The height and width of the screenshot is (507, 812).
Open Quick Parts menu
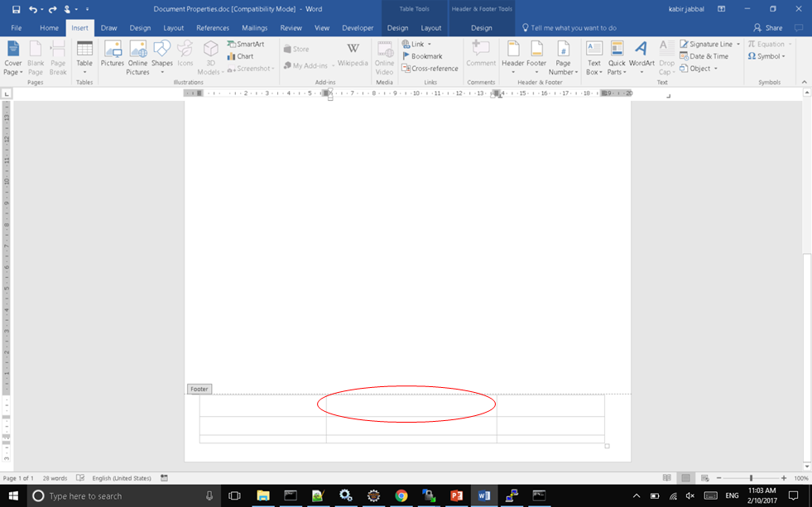point(617,57)
